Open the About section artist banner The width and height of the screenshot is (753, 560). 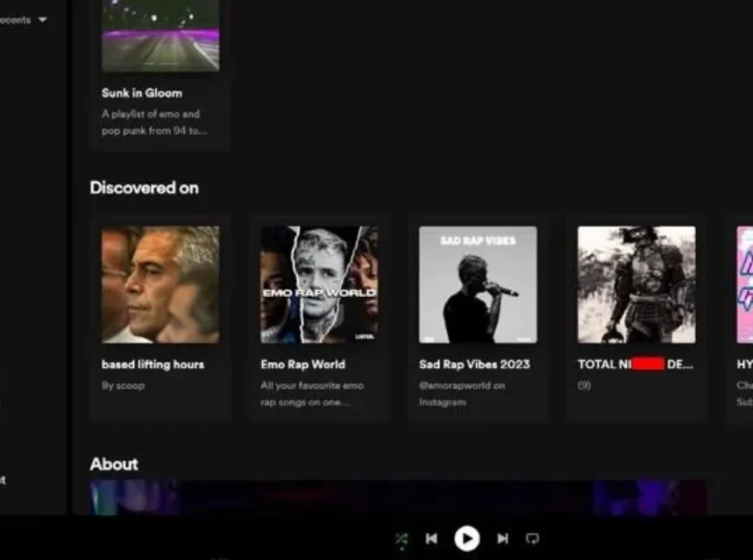(398, 498)
